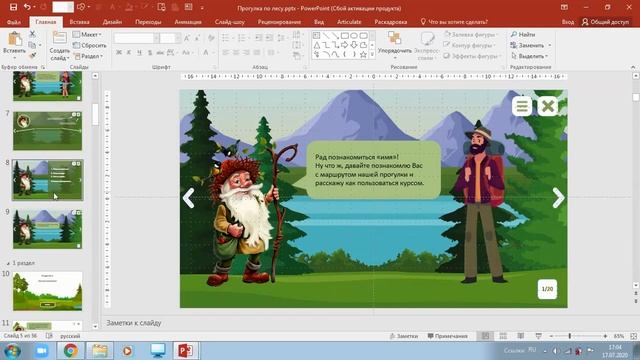Toggle text shadow formatting
This screenshot has width=640, height=360.
[x=150, y=53]
